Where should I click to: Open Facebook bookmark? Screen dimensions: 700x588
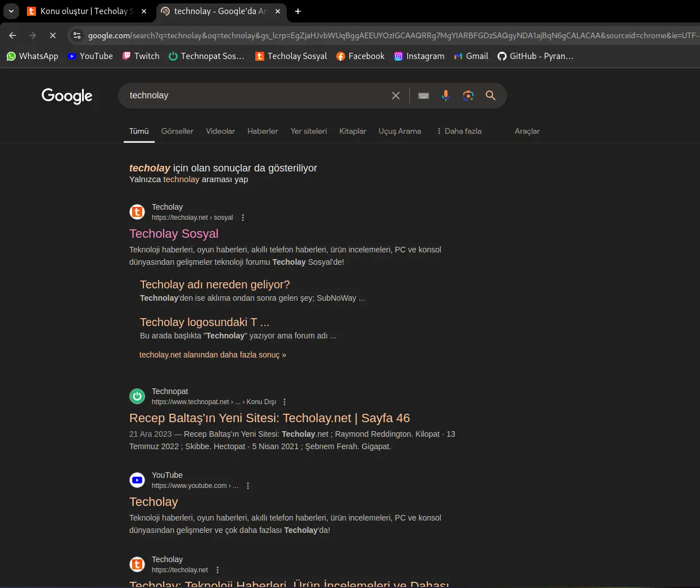(360, 56)
